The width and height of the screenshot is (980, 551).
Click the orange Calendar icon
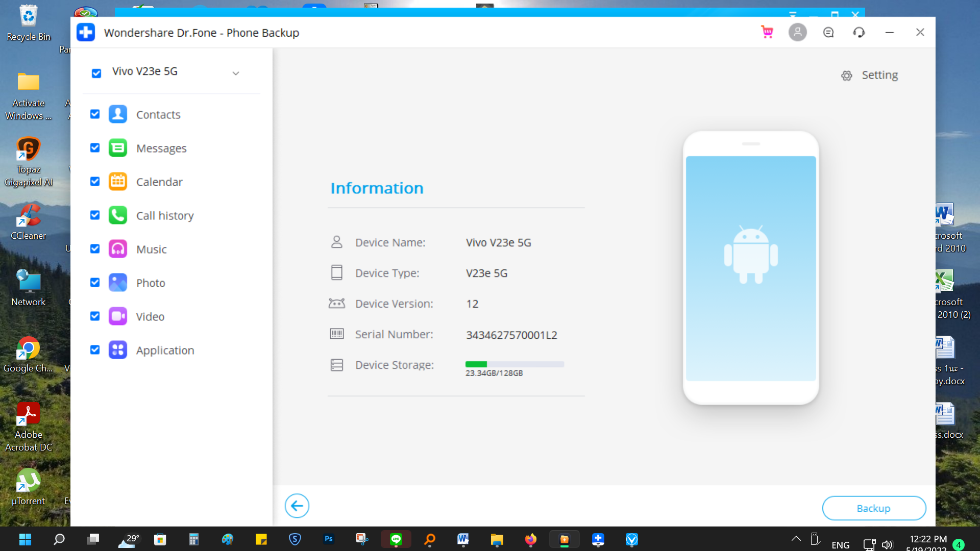(118, 182)
